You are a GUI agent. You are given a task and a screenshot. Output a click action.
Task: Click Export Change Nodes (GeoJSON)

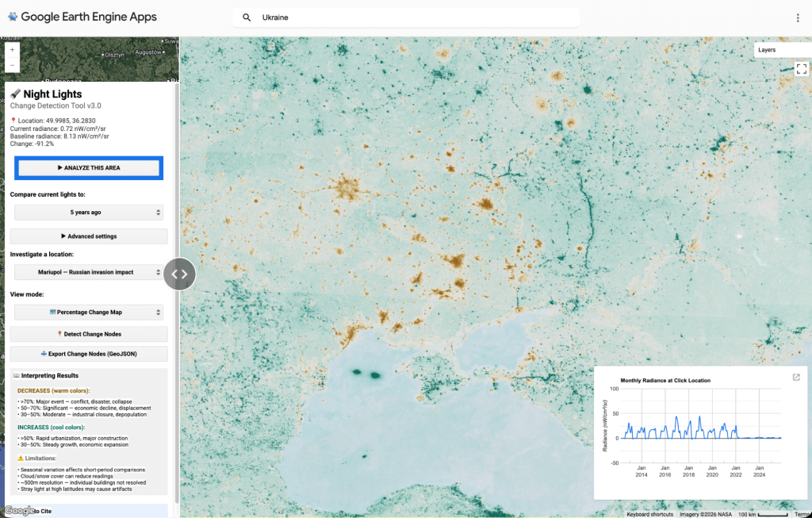click(89, 354)
